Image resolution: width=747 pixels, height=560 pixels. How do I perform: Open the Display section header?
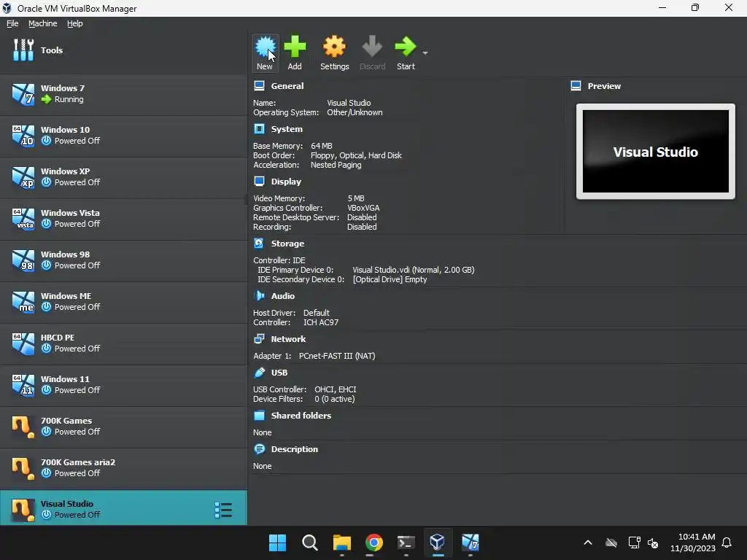point(286,182)
